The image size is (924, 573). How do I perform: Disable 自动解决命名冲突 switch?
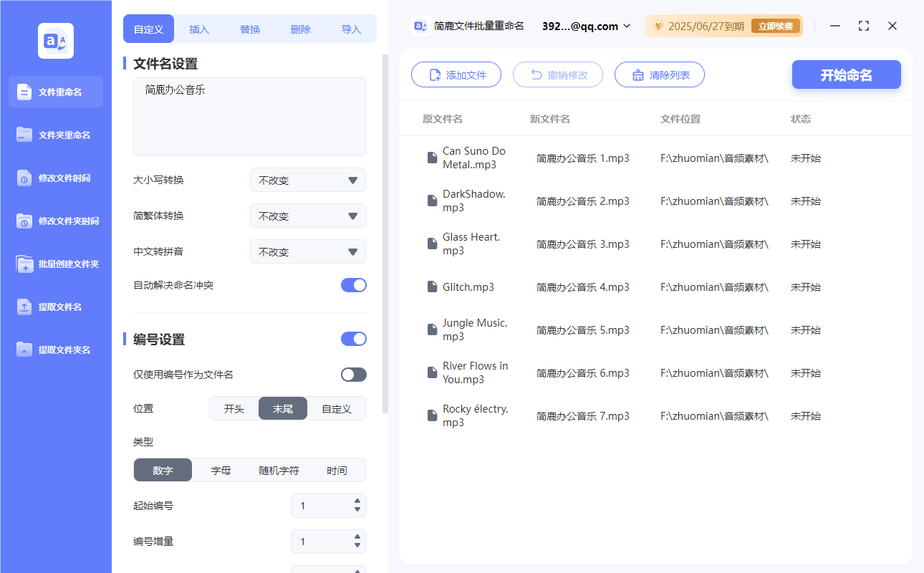(353, 284)
